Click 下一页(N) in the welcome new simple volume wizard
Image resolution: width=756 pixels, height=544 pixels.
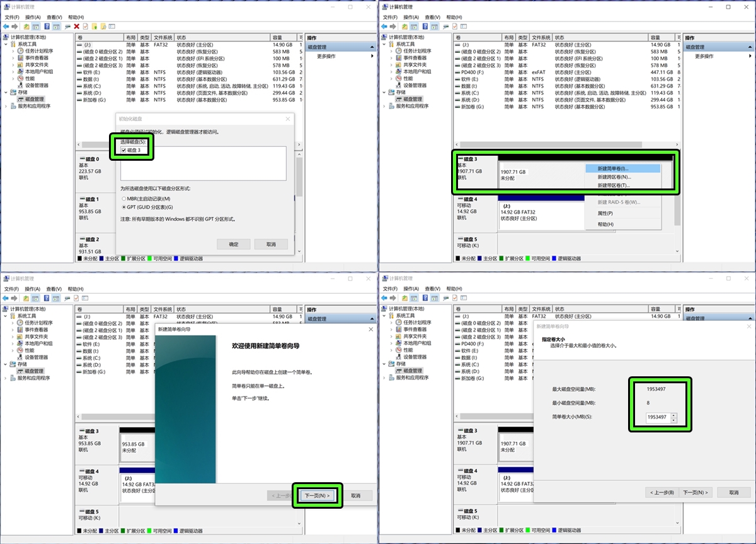[x=317, y=495]
